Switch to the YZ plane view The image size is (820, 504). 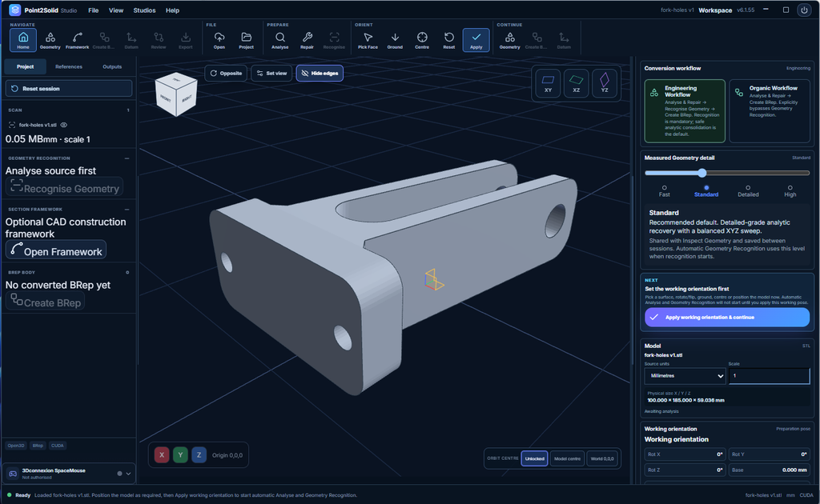[x=605, y=83]
